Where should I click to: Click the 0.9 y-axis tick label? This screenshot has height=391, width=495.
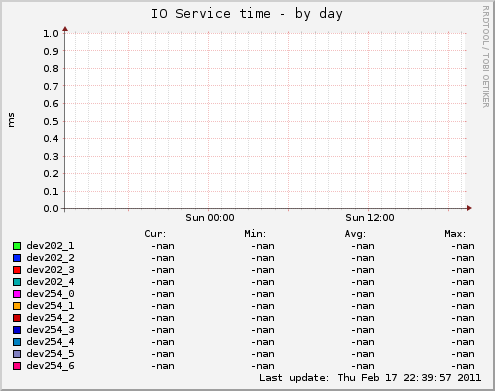click(x=51, y=51)
